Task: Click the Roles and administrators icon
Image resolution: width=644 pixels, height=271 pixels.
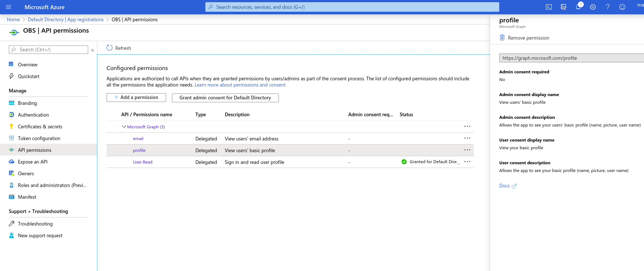Action: [x=11, y=185]
